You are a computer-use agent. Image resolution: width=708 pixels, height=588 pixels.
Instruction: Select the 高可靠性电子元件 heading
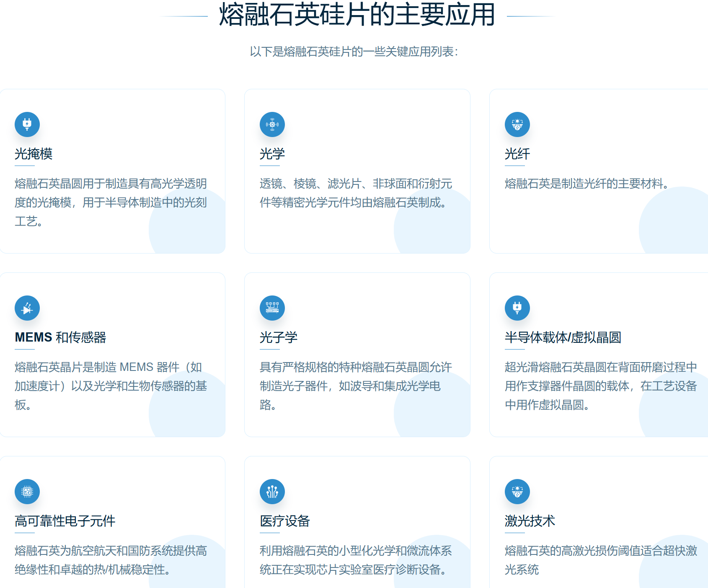(65, 521)
